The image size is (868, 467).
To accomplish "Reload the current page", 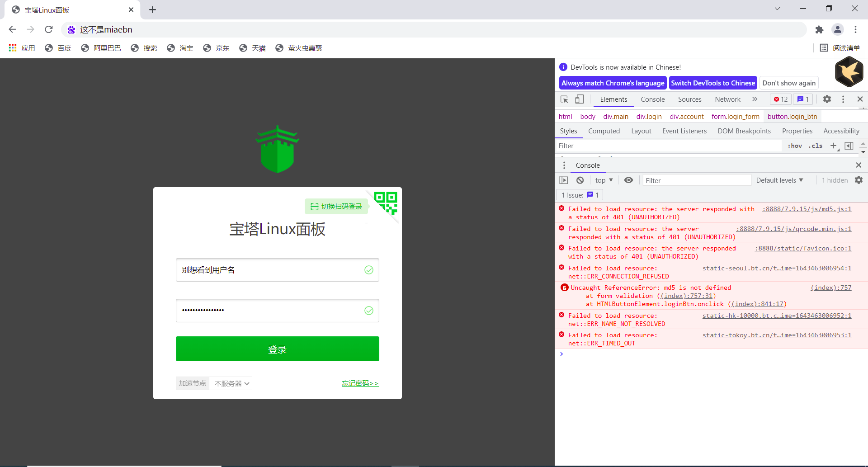I will click(49, 29).
